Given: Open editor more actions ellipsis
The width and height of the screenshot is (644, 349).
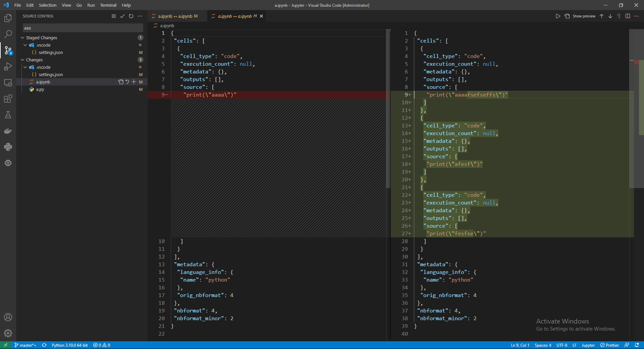Looking at the screenshot, I should tap(636, 16).
